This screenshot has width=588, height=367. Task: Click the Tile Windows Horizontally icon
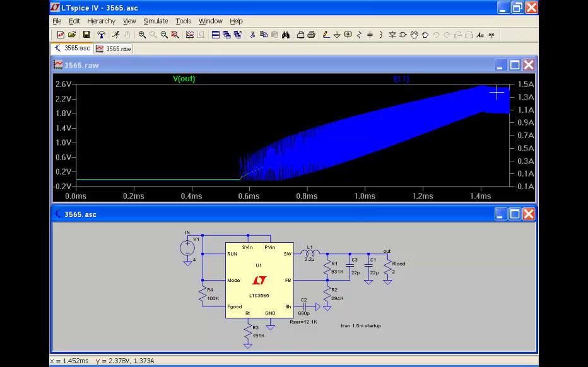click(216, 35)
